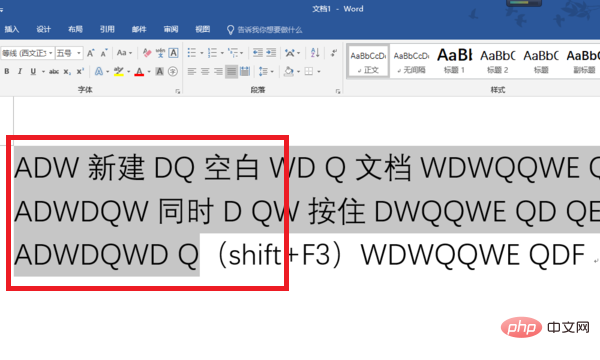The image size is (600, 360).
Task: Click the word 文档 in the first line
Action: tap(384, 168)
